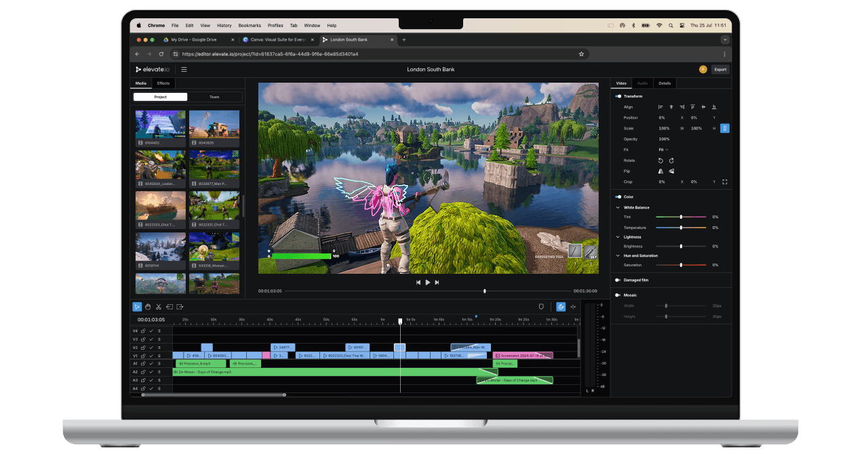Toggle the scale aspect ratio link button
868x454 pixels.
pyautogui.click(x=725, y=128)
